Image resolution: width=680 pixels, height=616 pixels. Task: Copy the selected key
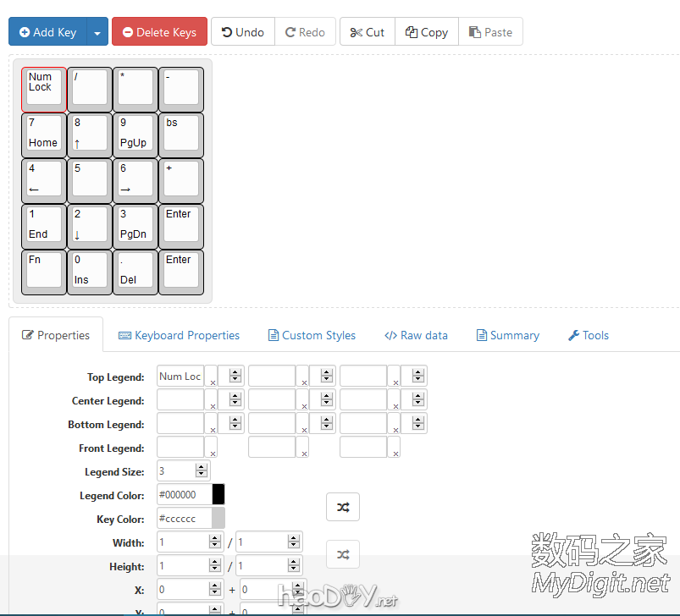[x=426, y=32]
